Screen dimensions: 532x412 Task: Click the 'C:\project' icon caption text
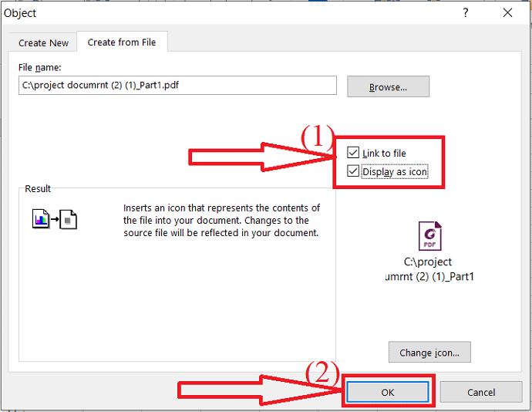[427, 262]
